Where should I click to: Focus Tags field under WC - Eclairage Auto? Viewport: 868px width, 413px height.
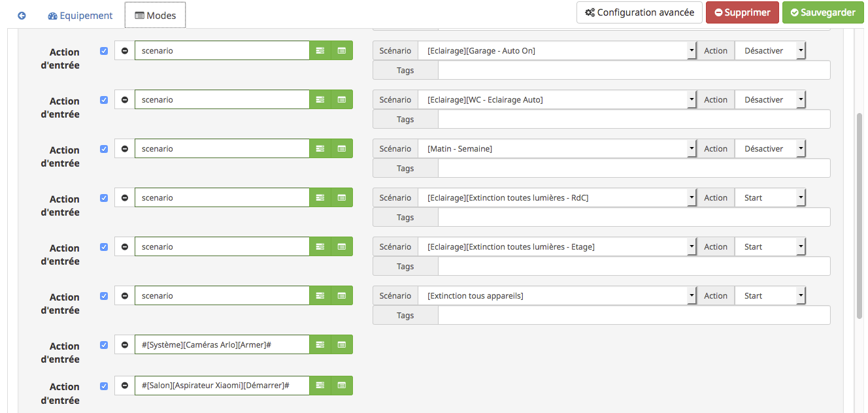(x=634, y=119)
